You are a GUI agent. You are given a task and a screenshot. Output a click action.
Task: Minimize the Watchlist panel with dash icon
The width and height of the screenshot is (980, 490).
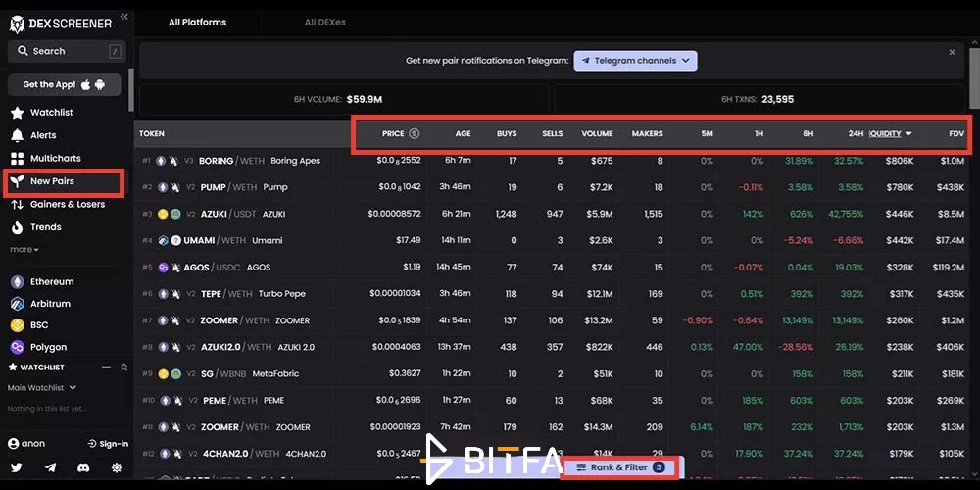106,367
